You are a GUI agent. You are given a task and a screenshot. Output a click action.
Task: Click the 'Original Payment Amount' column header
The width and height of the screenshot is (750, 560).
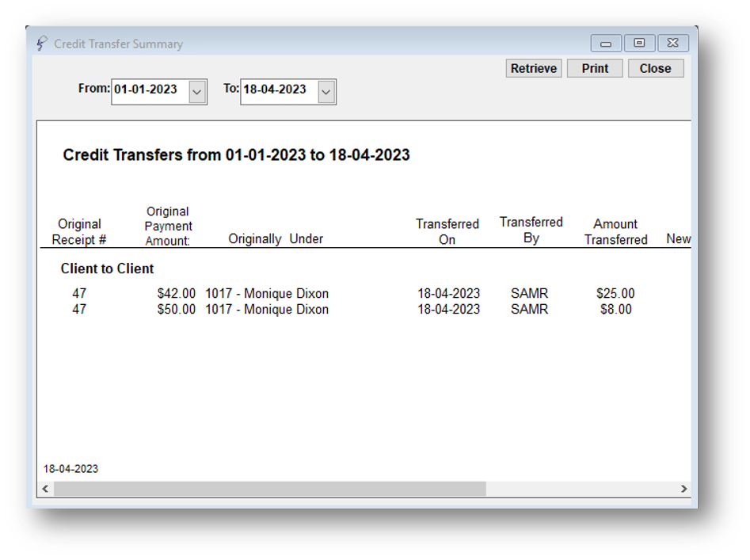point(168,226)
